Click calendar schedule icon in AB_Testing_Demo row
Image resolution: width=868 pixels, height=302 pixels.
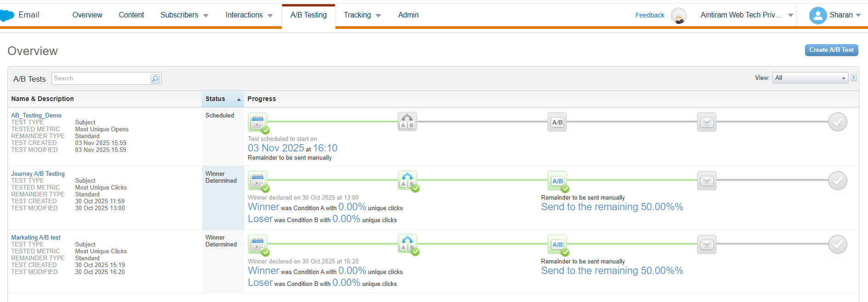[x=258, y=122]
